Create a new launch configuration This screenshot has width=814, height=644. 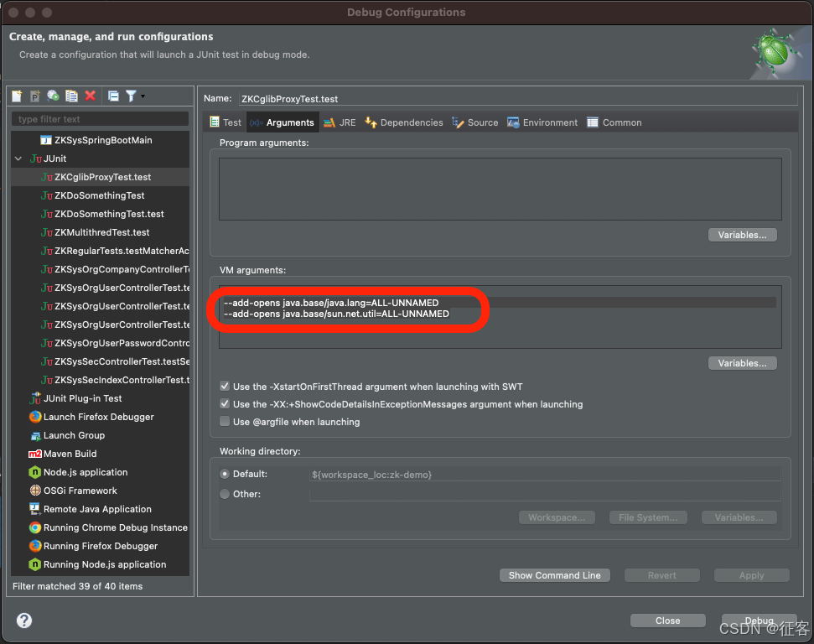click(x=17, y=96)
